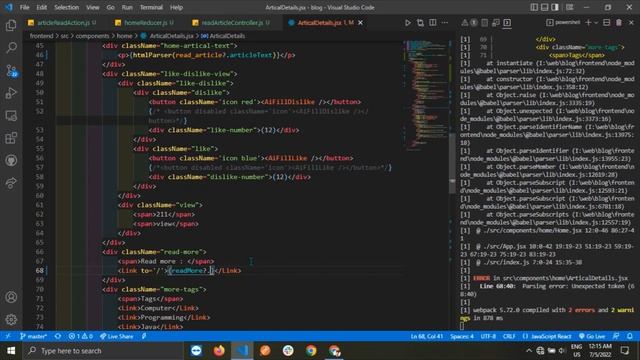Open the Run menu
Viewport: 640px width, 360px height.
(127, 7)
